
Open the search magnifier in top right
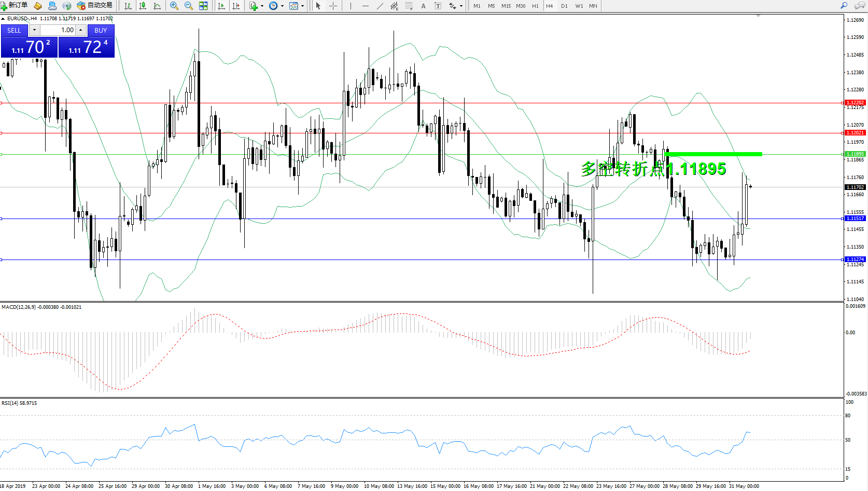pyautogui.click(x=844, y=6)
